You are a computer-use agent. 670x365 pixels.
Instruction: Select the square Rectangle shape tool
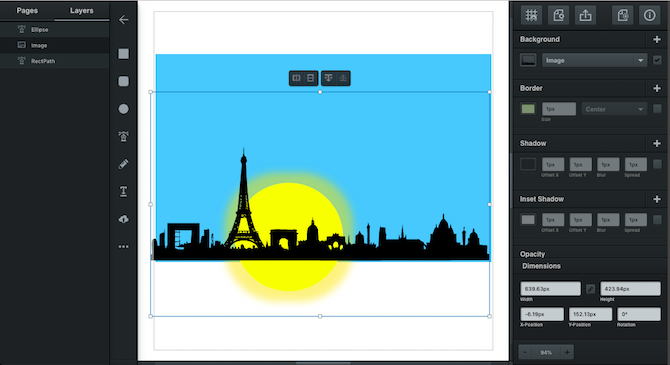click(x=123, y=54)
